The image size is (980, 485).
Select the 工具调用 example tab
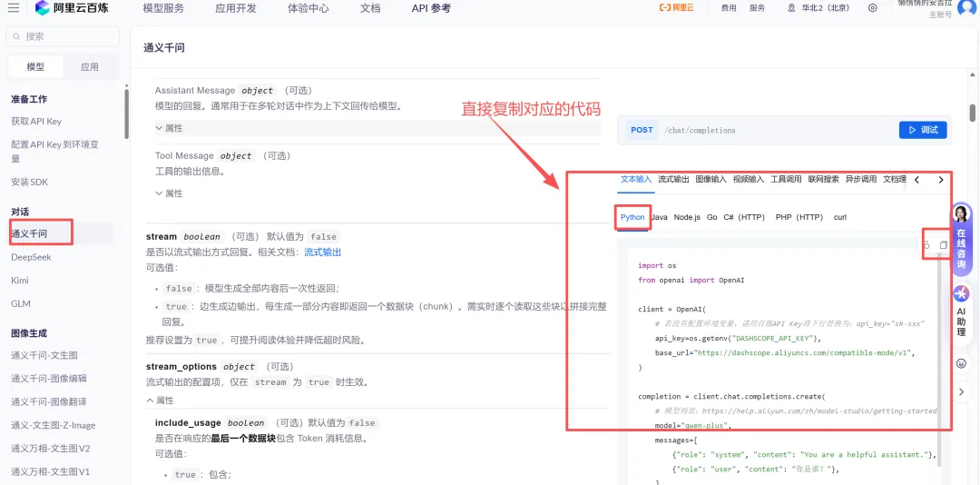pyautogui.click(x=786, y=179)
